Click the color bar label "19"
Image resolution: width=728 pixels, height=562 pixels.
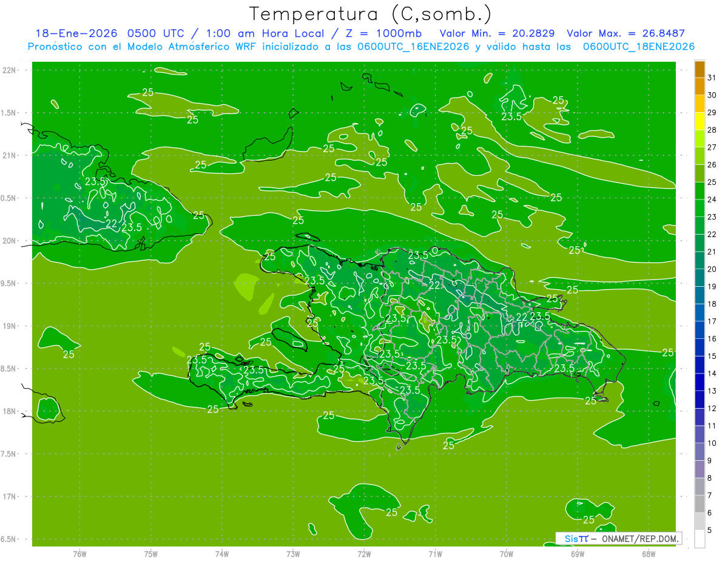[712, 287]
